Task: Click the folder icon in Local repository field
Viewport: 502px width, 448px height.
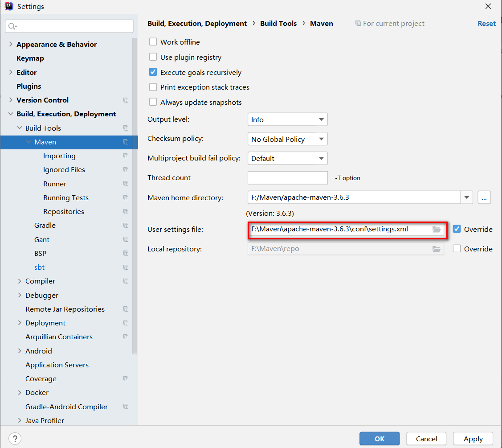Action: click(x=437, y=249)
